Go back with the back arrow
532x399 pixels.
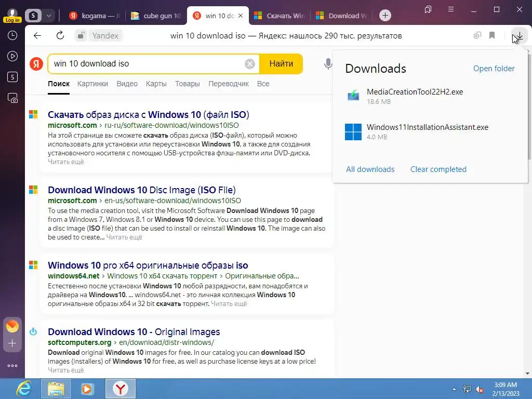(x=37, y=36)
